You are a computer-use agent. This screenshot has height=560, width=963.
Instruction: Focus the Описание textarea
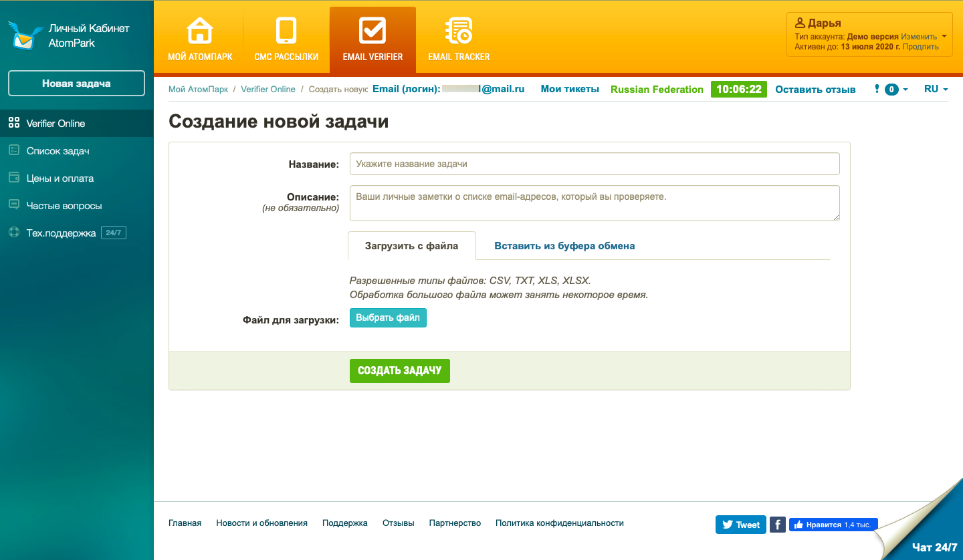[595, 203]
